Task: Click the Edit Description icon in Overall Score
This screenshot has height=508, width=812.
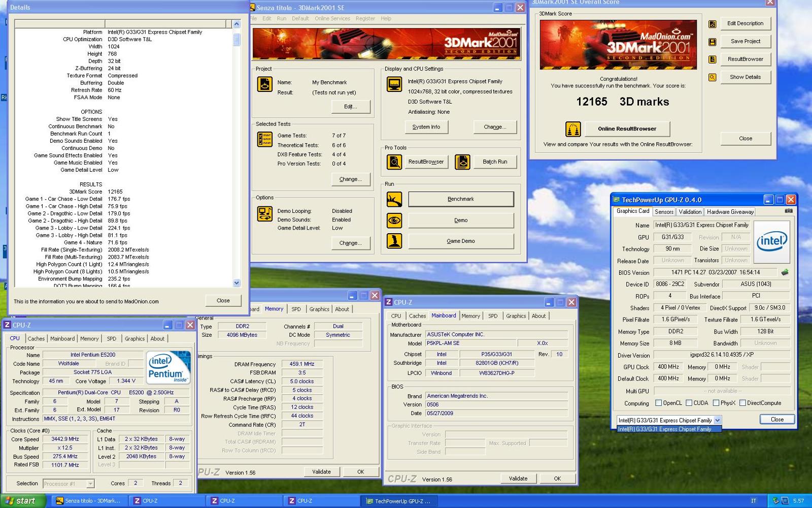Action: click(713, 24)
